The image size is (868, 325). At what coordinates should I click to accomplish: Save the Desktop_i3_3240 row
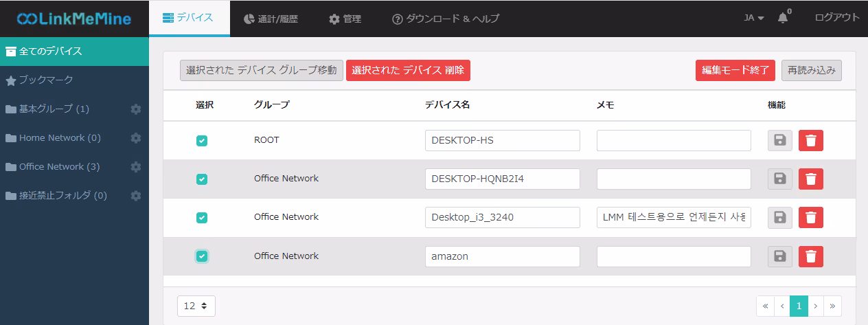(780, 218)
